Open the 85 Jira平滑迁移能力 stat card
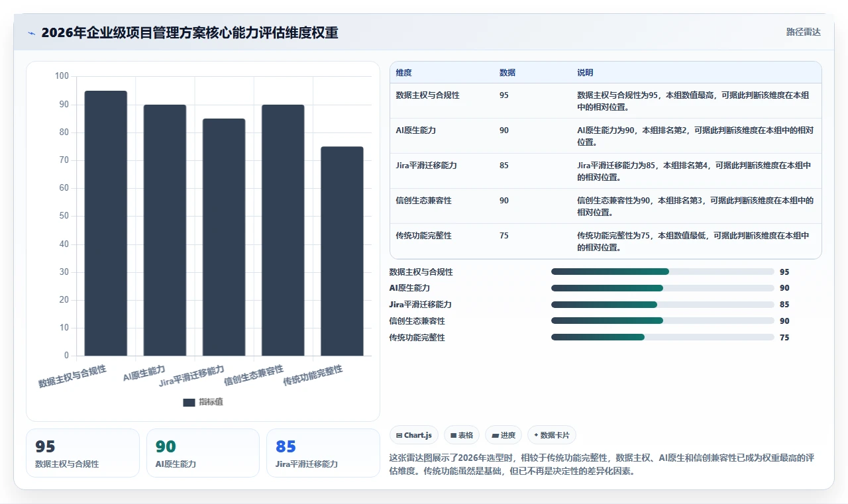The width and height of the screenshot is (848, 504). (x=323, y=453)
